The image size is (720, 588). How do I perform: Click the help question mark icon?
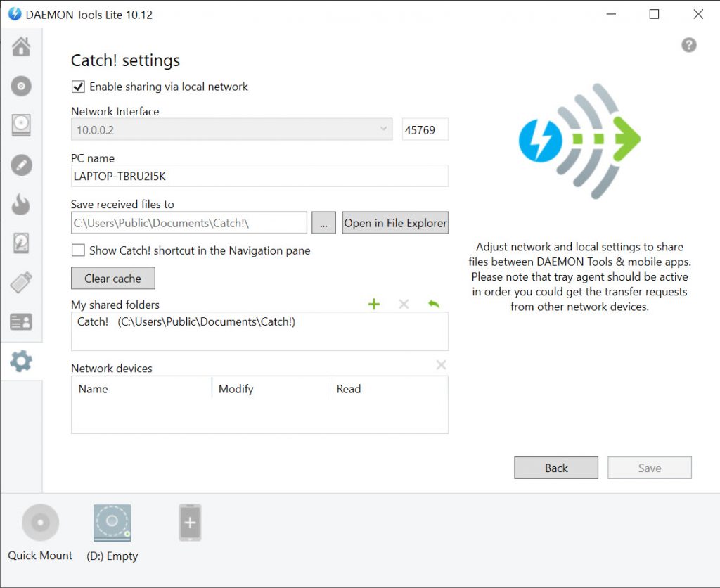pyautogui.click(x=689, y=45)
